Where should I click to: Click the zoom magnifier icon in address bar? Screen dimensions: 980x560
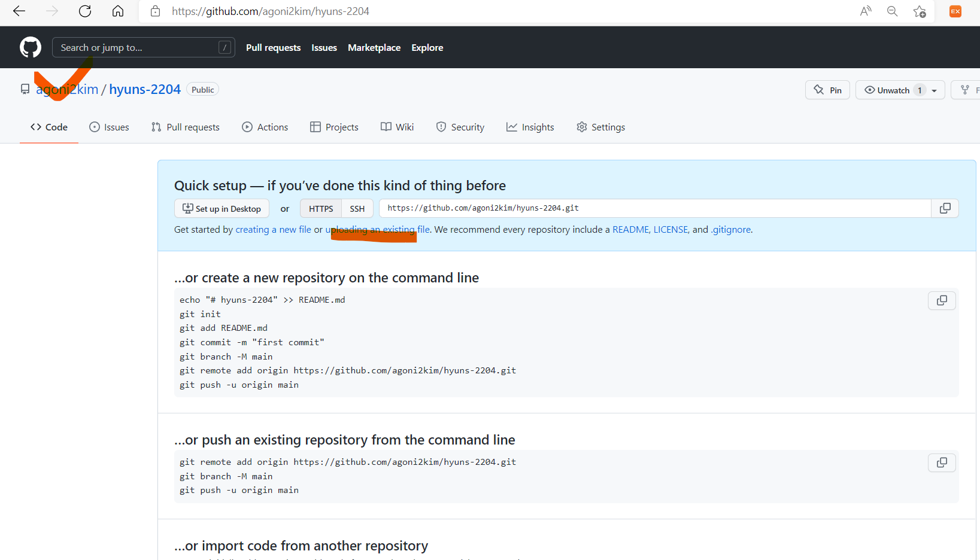pyautogui.click(x=892, y=11)
